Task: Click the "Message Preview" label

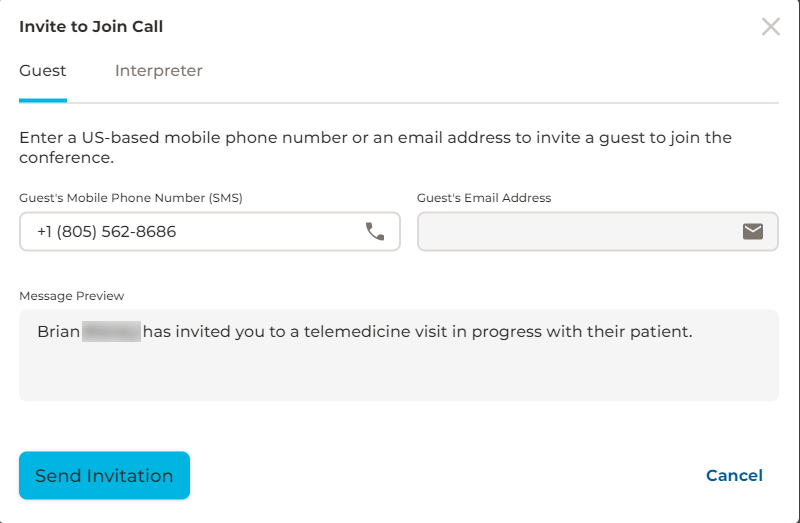Action: (x=72, y=296)
